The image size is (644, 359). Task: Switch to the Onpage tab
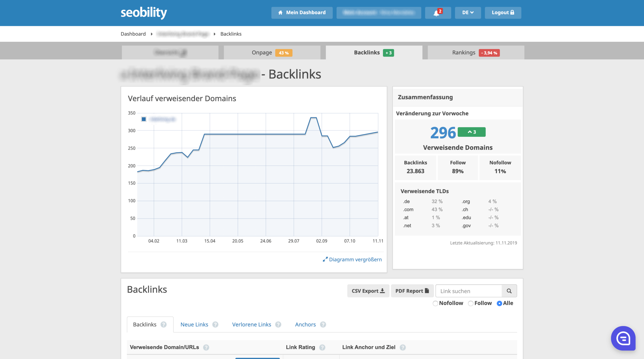pos(272,53)
